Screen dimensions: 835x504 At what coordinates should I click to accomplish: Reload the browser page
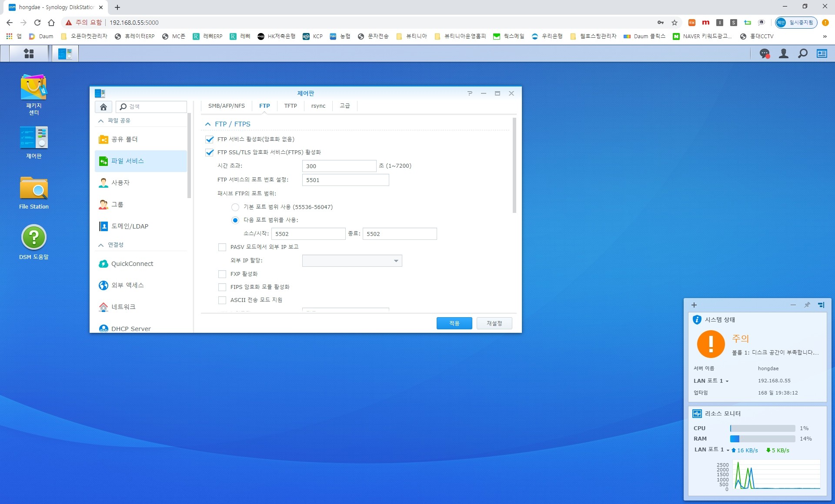[x=37, y=23]
